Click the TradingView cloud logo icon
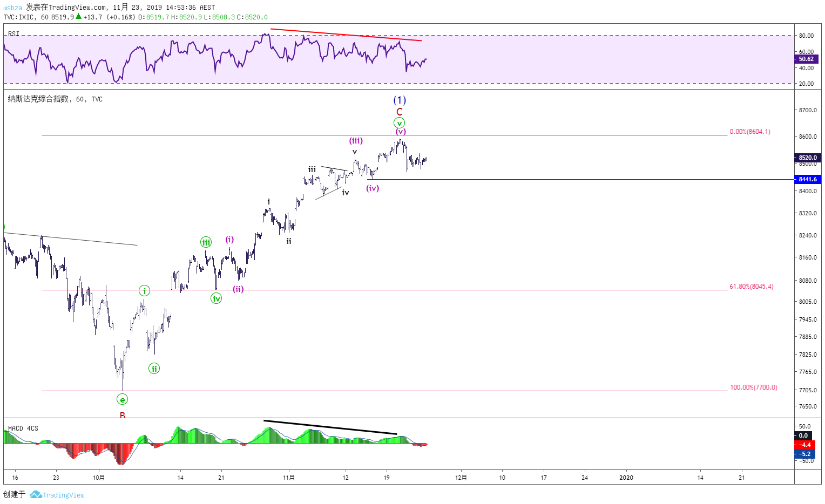825x504 pixels. click(x=36, y=494)
